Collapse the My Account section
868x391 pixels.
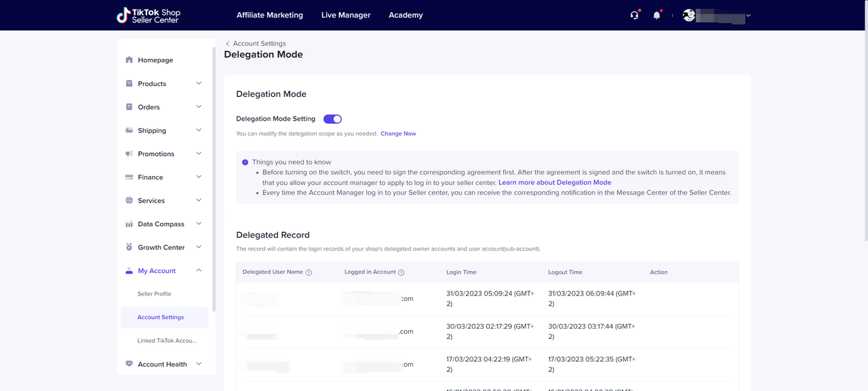[199, 270]
